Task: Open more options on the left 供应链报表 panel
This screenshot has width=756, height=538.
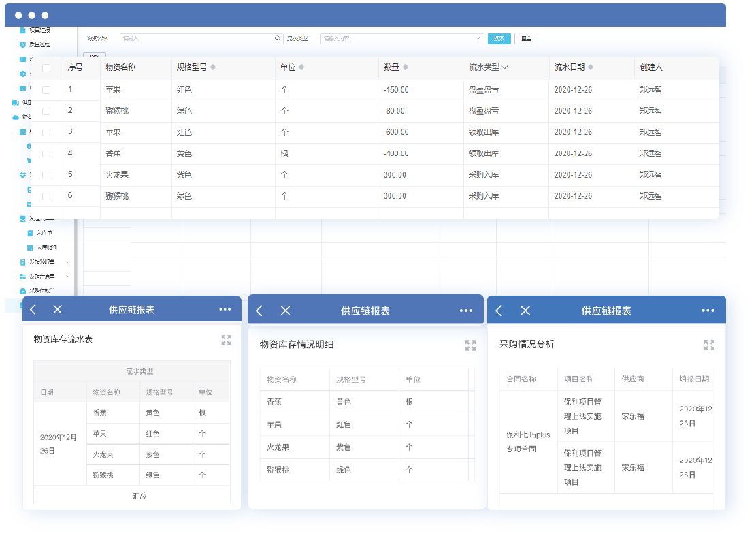Action: tap(225, 309)
